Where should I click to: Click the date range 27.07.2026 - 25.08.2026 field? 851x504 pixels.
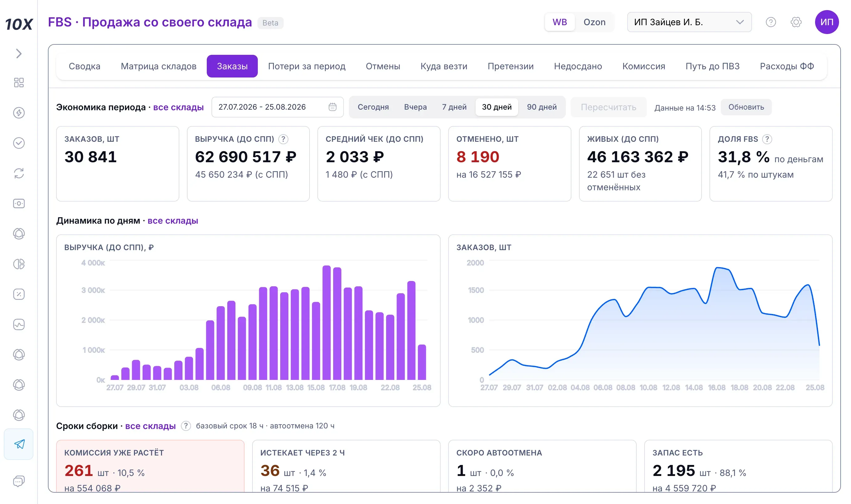coord(277,107)
